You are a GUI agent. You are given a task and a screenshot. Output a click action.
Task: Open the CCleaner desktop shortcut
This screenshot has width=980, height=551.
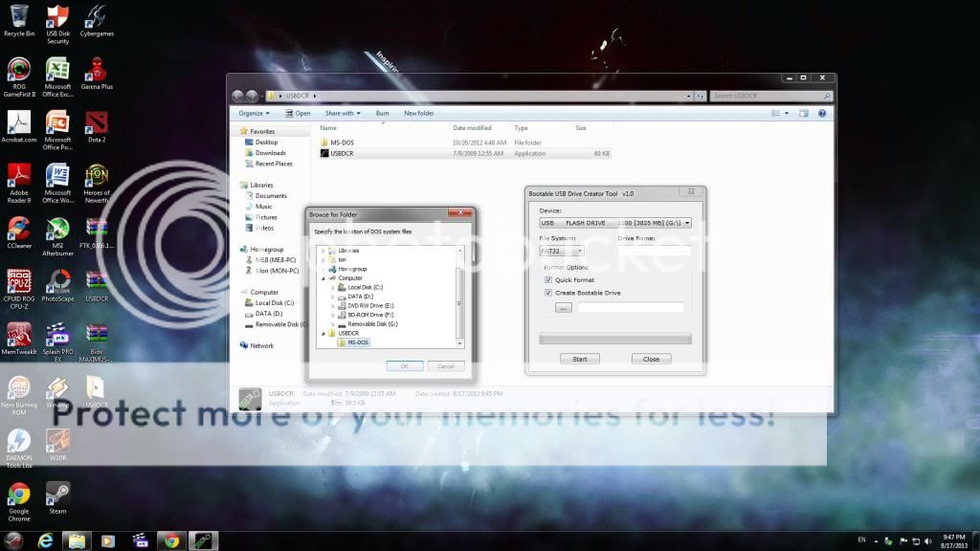[19, 229]
